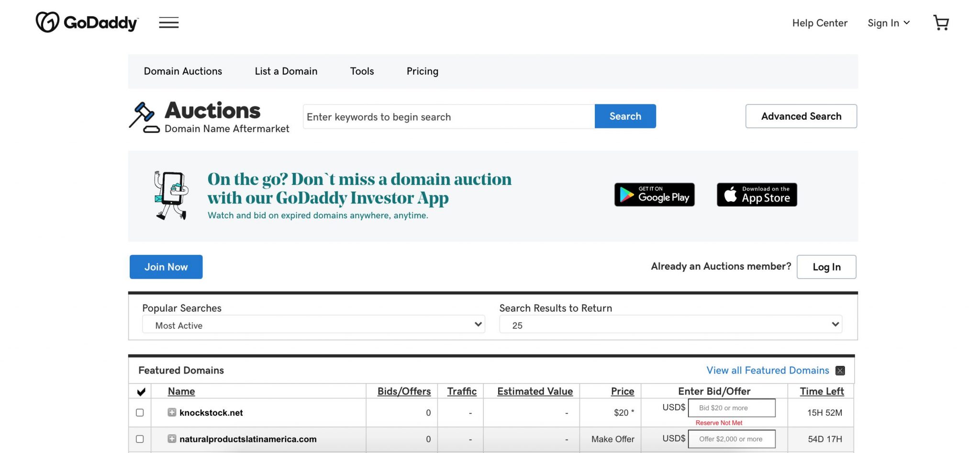The image size is (980, 453).
Task: Open the Popular Searches dropdown
Action: coord(313,325)
